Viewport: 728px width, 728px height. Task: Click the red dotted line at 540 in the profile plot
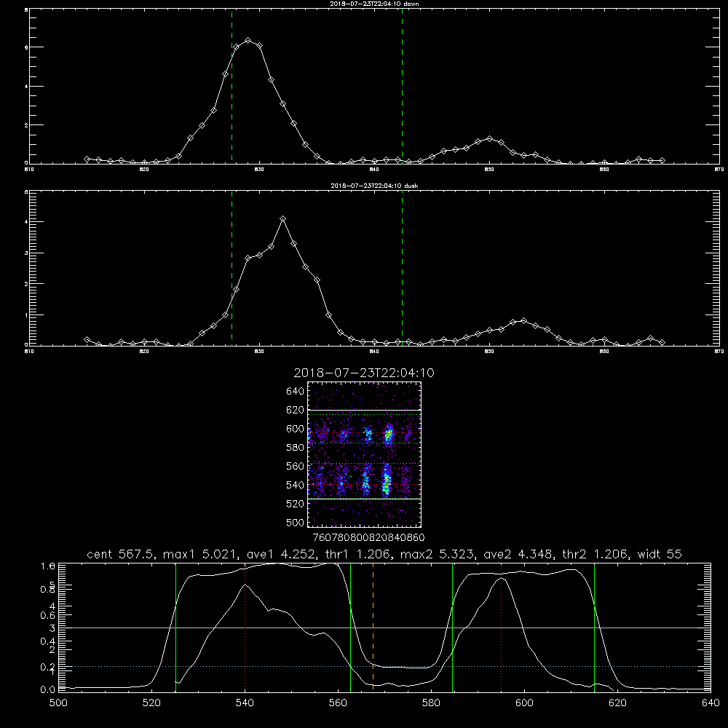coord(245,628)
